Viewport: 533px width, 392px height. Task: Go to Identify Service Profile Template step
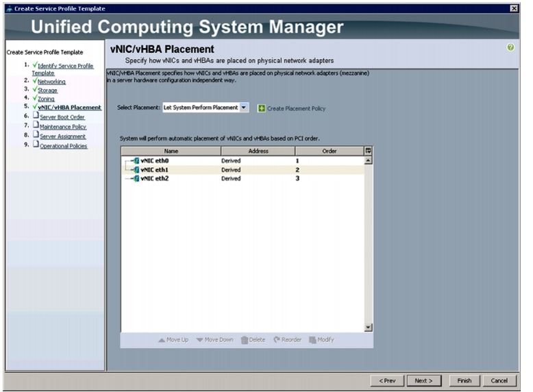[x=62, y=69]
